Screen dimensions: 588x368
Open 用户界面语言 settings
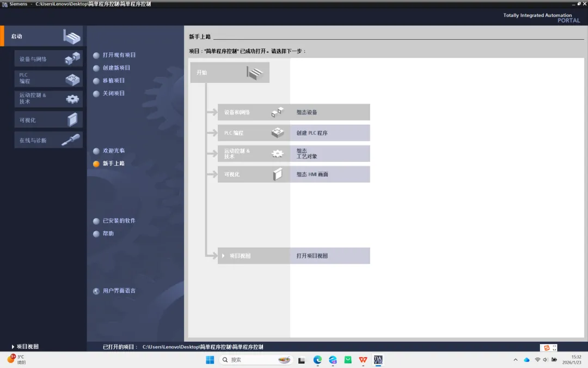coord(115,291)
